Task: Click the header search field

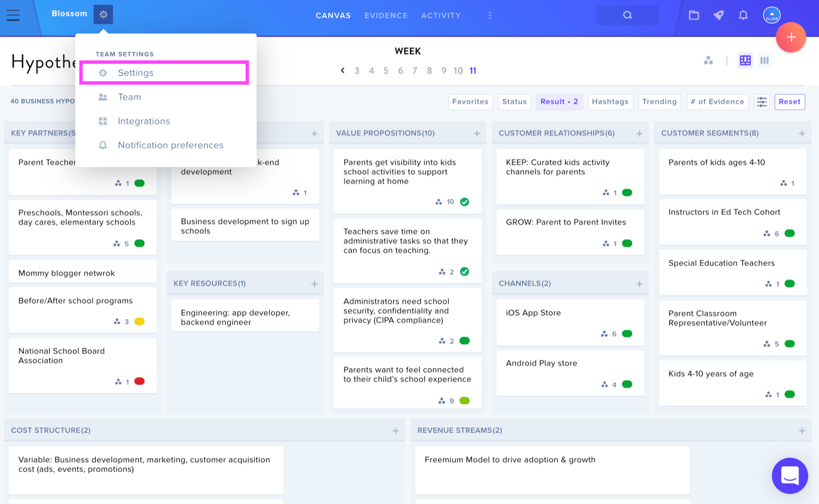Action: click(x=627, y=15)
